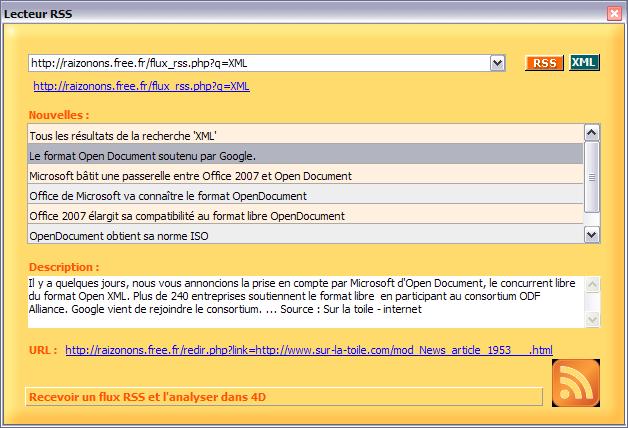This screenshot has height=428, width=628.
Task: Click the green XML button
Action: coord(584,63)
